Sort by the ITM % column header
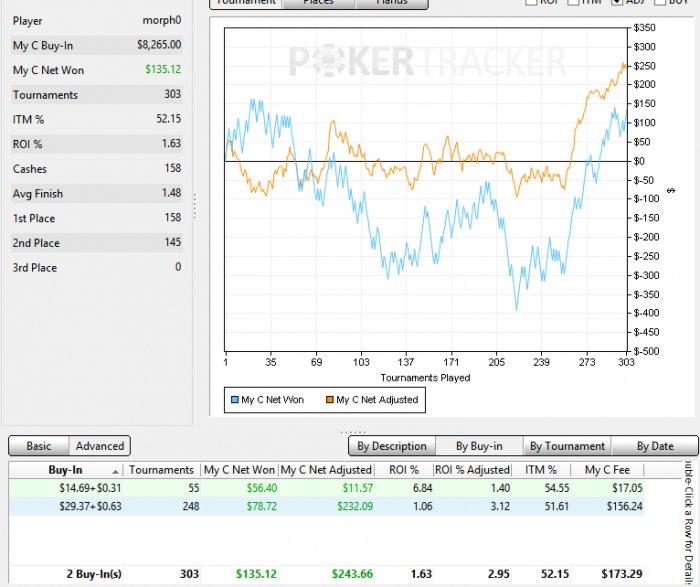Viewport: 700px width, 587px height. pyautogui.click(x=541, y=470)
